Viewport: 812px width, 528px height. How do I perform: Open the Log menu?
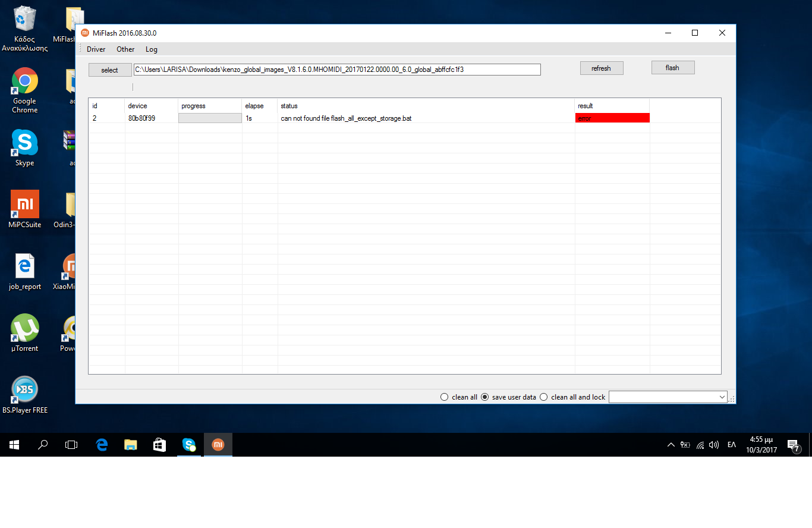point(152,49)
